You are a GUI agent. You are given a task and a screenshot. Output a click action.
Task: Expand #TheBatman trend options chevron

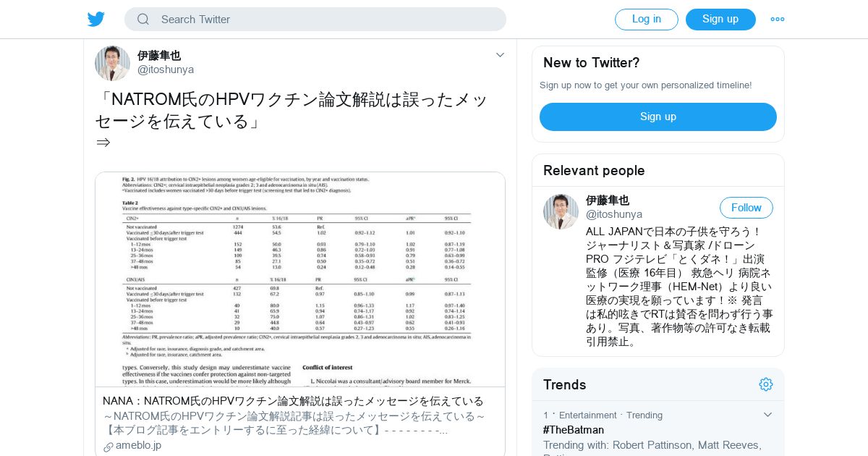(768, 415)
